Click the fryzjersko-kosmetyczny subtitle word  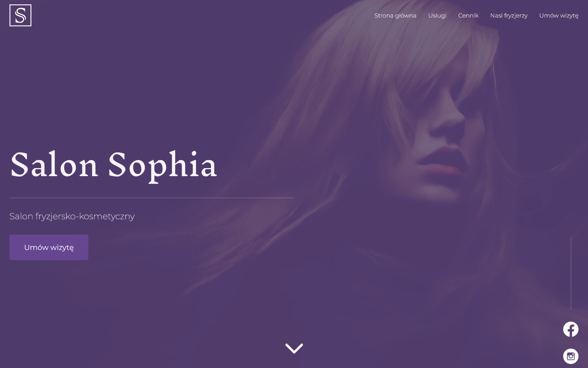coord(85,216)
